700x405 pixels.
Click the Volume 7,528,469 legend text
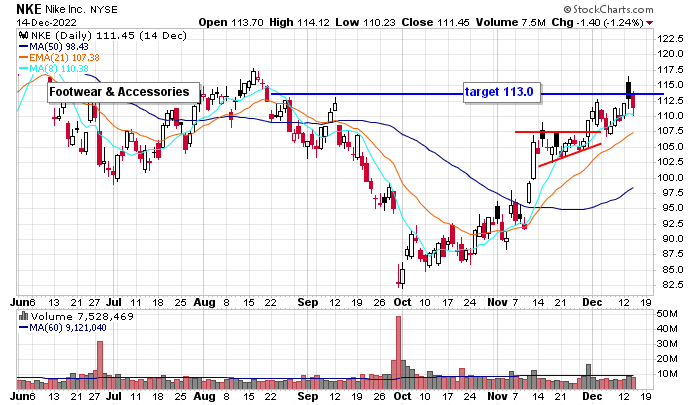82,317
